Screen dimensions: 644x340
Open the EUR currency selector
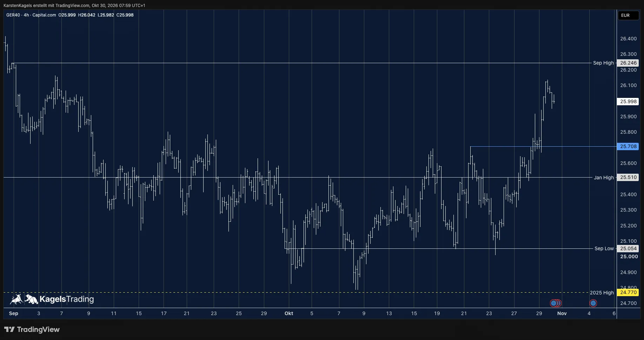(628, 15)
